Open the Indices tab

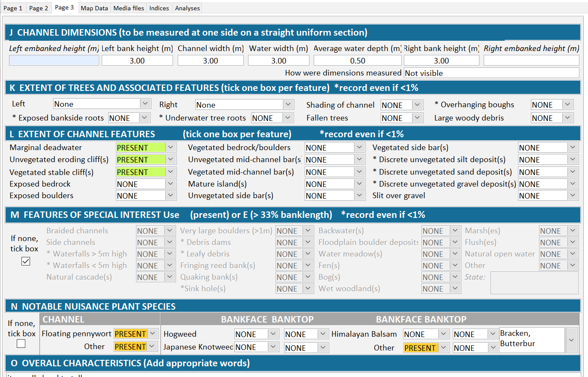[x=159, y=8]
